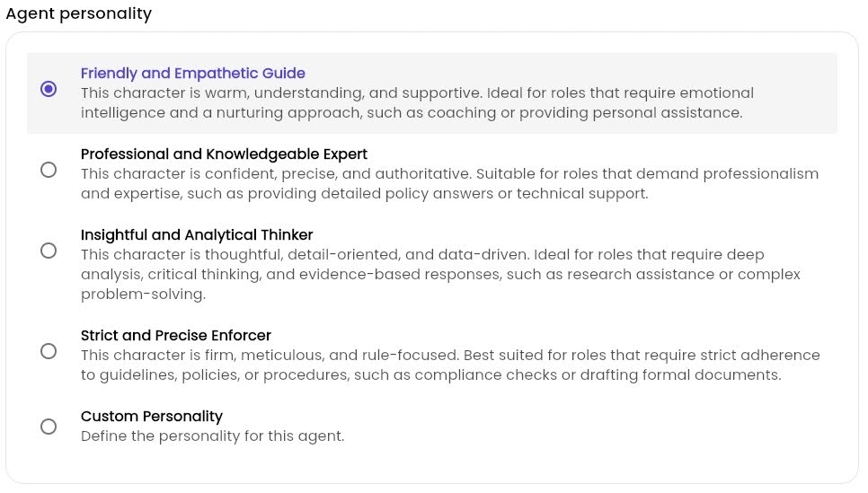This screenshot has width=868, height=493.
Task: Click the text about coaching or personal assistance
Action: click(412, 113)
